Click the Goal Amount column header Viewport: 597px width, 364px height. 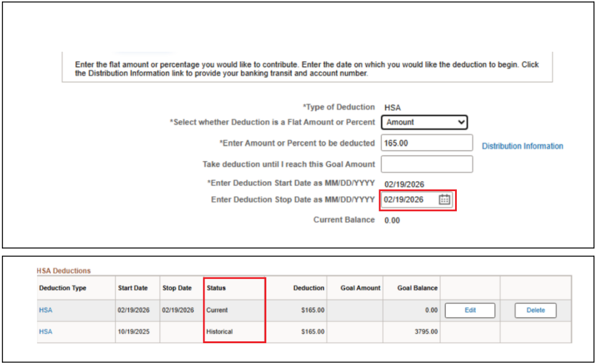[360, 288]
